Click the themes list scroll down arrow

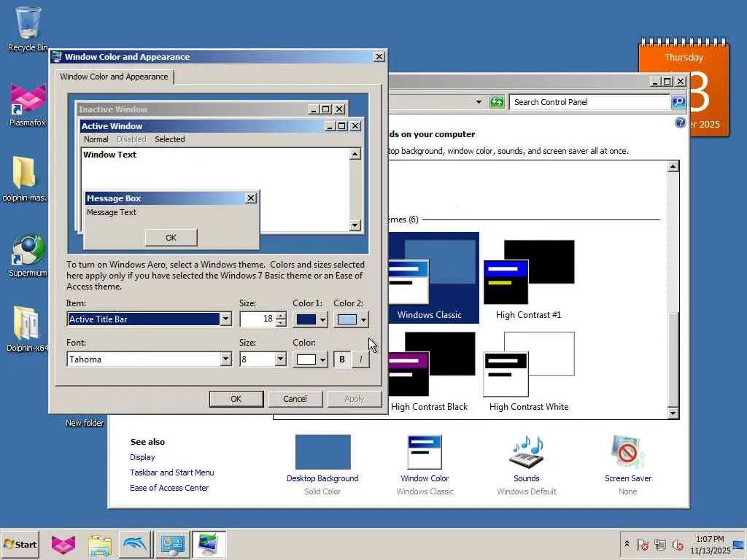(673, 413)
